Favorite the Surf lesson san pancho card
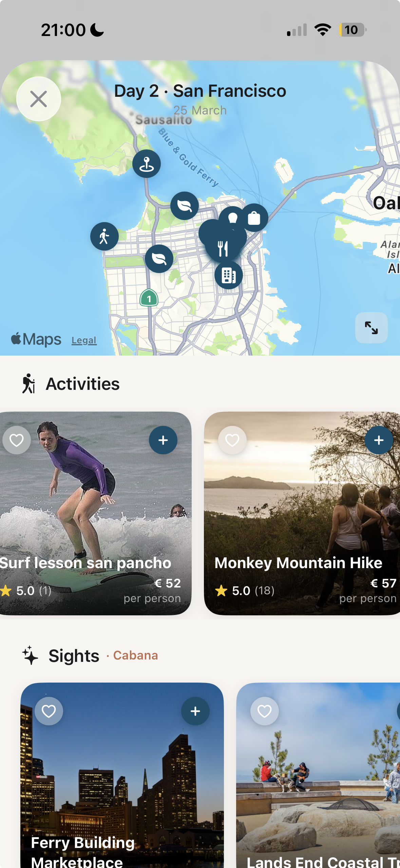Screen dimensions: 400x868 (17, 440)
